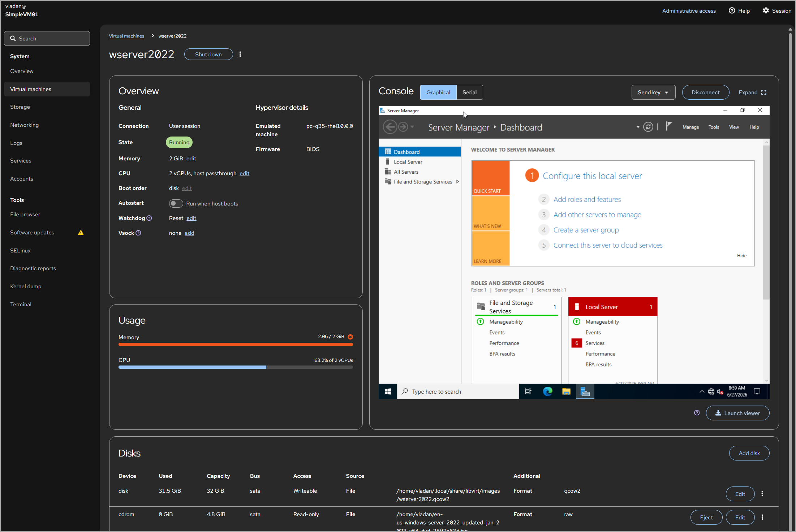Open File Explorer from the taskbar

(x=566, y=392)
